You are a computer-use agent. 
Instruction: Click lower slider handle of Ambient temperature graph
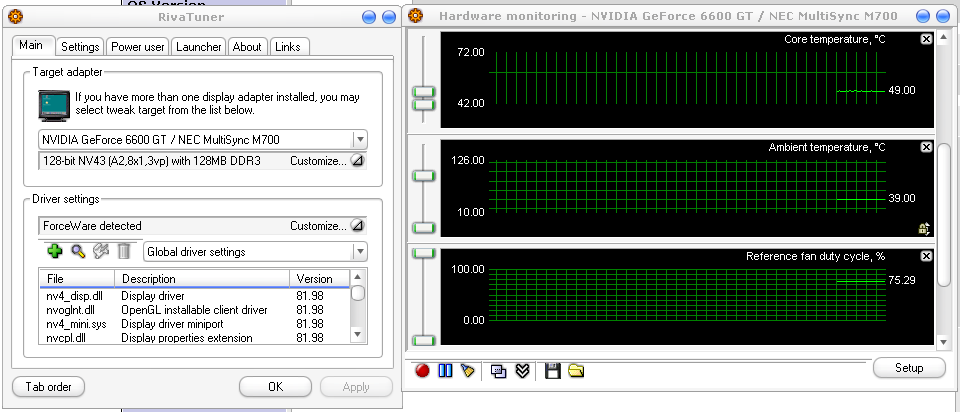pyautogui.click(x=424, y=228)
